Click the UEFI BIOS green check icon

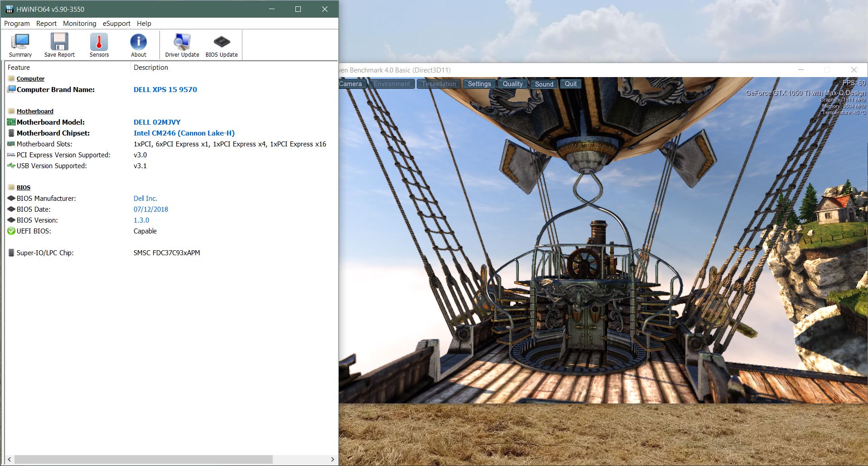(11, 231)
